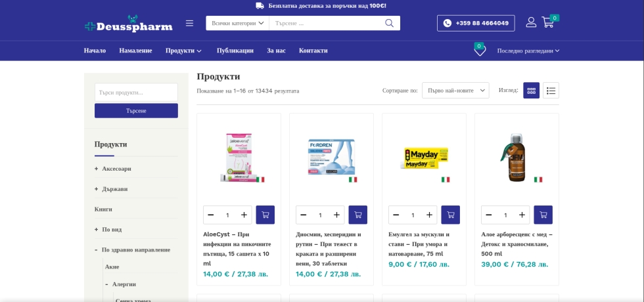Expand the По вид category
Screen dimensions: 644x302
point(96,229)
